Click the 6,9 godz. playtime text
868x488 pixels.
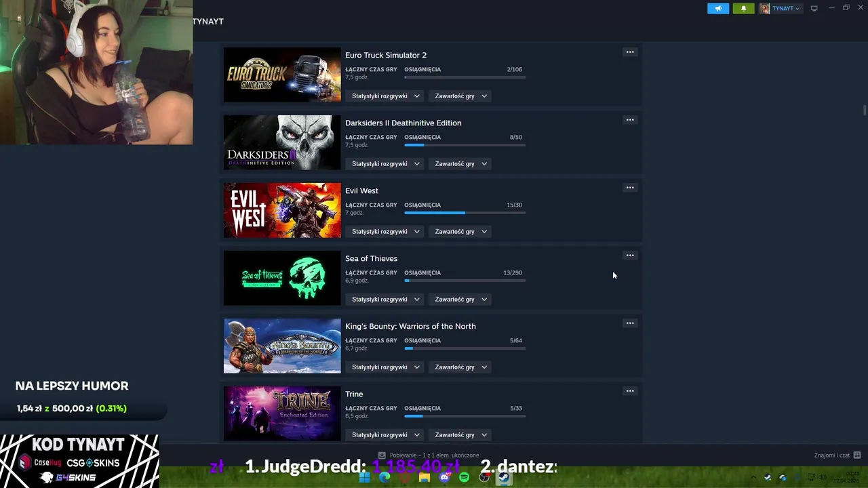[357, 281]
